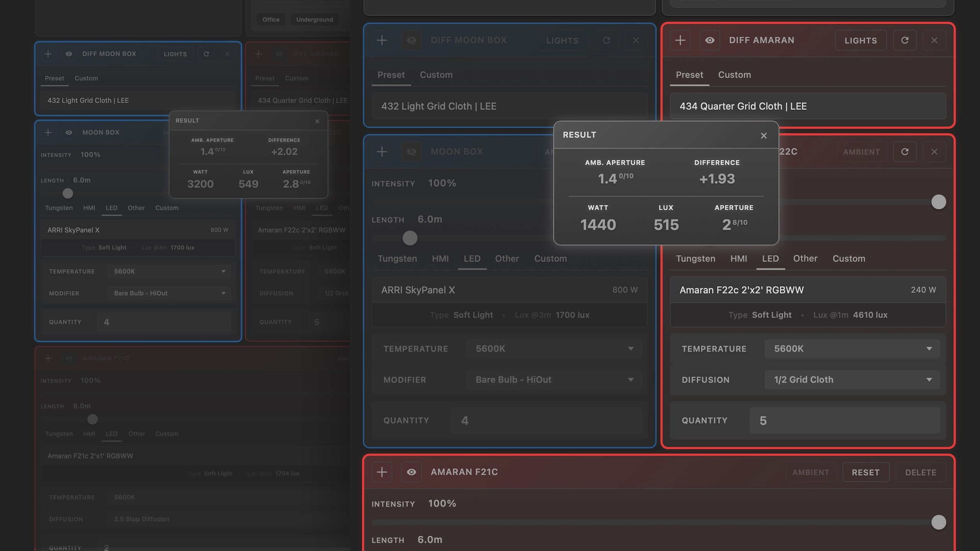Open the large-view 434 Quarter Grid Cloth preset selector

tap(808, 106)
